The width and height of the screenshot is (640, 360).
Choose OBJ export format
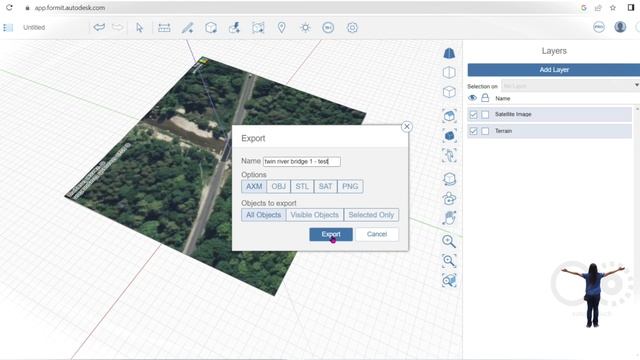(278, 187)
